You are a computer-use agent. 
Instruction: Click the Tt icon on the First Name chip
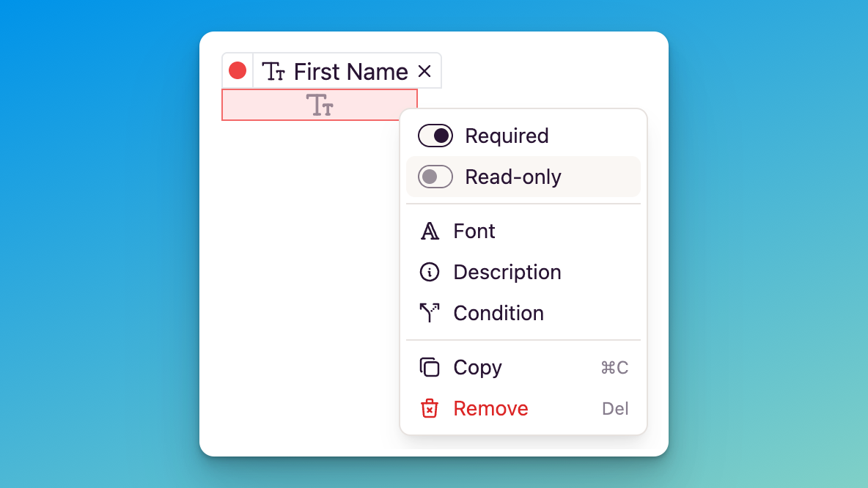pyautogui.click(x=274, y=70)
